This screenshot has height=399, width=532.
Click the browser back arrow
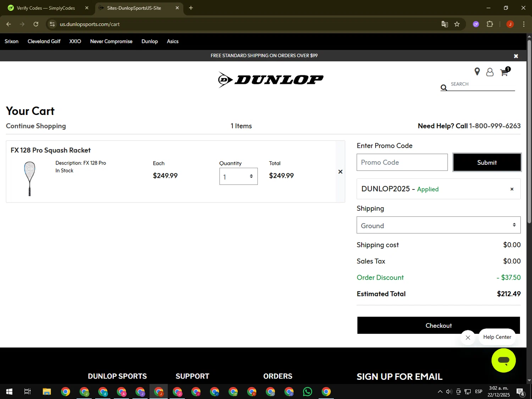(9, 24)
